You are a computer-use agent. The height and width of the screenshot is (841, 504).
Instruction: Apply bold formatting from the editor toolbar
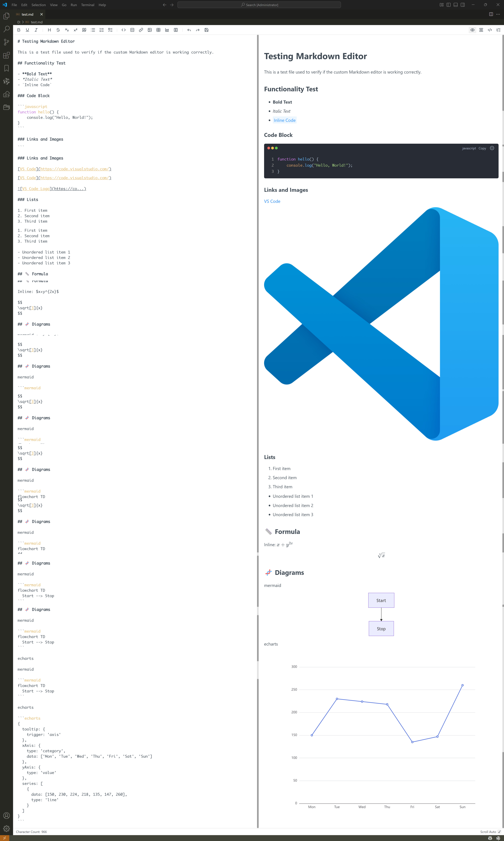pyautogui.click(x=19, y=30)
